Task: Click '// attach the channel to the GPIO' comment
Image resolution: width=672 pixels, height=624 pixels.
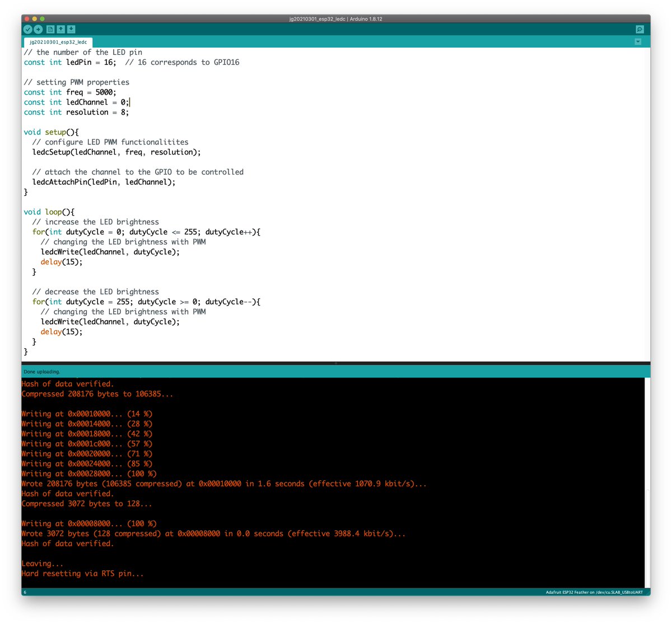Action: (138, 172)
